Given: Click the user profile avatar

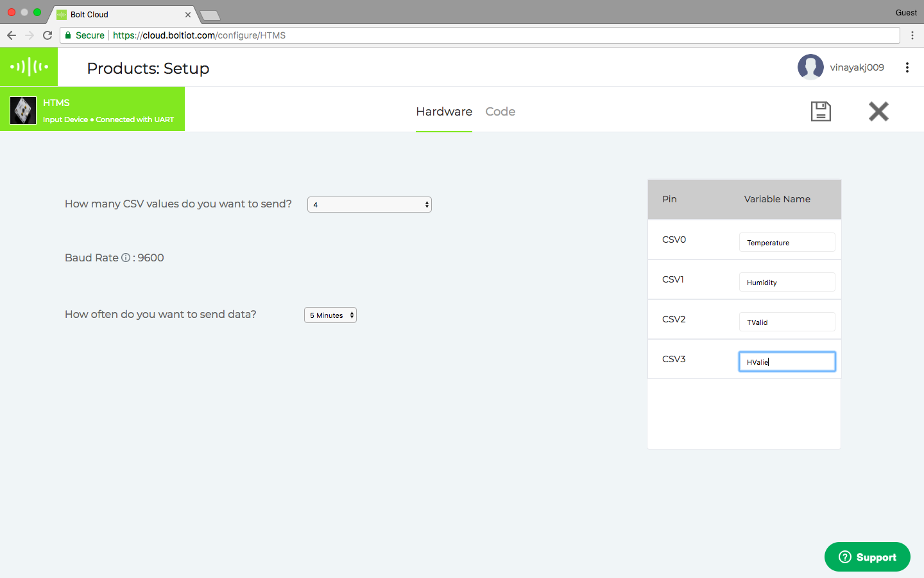Looking at the screenshot, I should pyautogui.click(x=810, y=67).
